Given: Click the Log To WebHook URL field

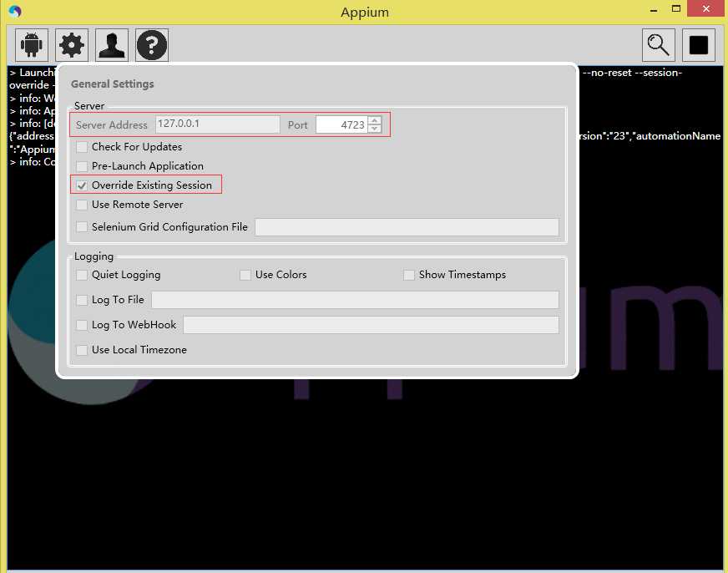Looking at the screenshot, I should point(371,325).
